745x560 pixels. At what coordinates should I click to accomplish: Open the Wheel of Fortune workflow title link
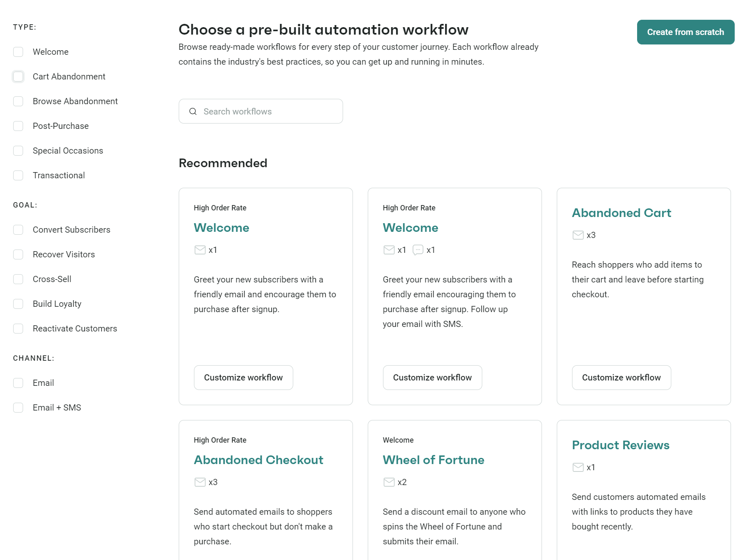(433, 460)
